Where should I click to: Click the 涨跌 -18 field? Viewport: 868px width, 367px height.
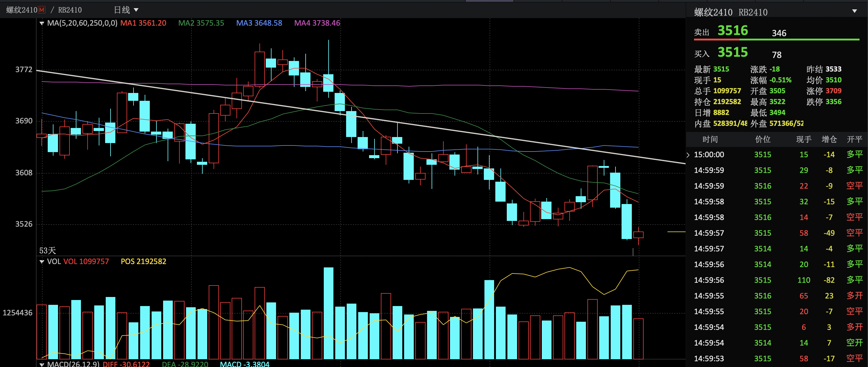click(765, 69)
